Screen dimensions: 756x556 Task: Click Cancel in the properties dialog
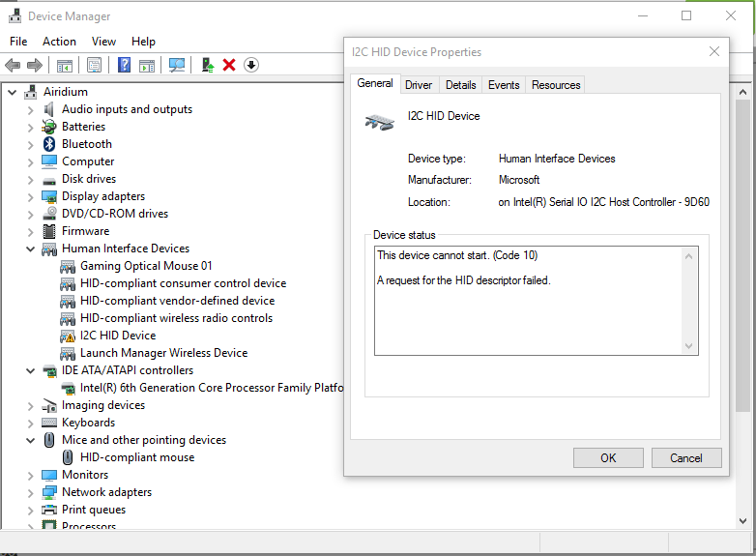click(686, 457)
